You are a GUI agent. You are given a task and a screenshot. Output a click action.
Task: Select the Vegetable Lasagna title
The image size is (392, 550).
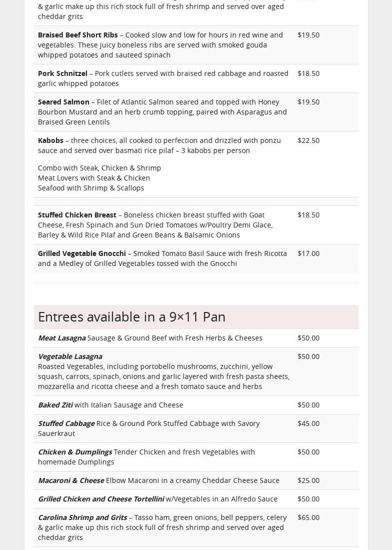click(70, 356)
